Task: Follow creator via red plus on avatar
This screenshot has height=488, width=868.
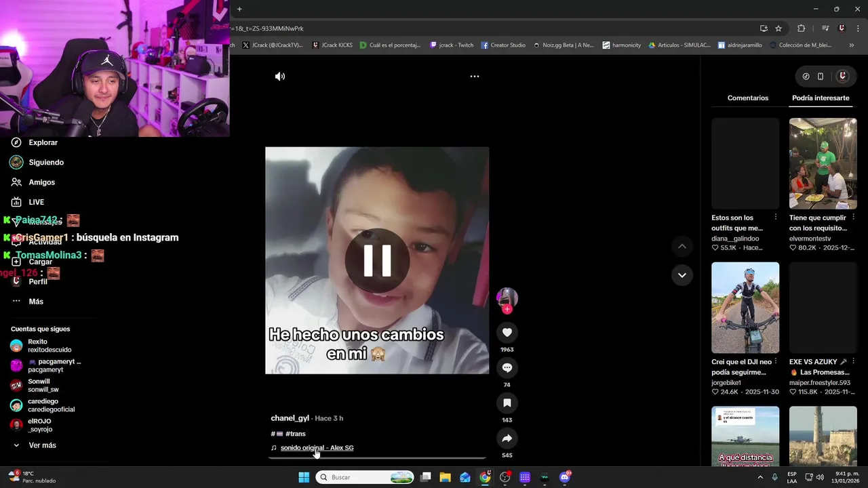Action: point(507,309)
